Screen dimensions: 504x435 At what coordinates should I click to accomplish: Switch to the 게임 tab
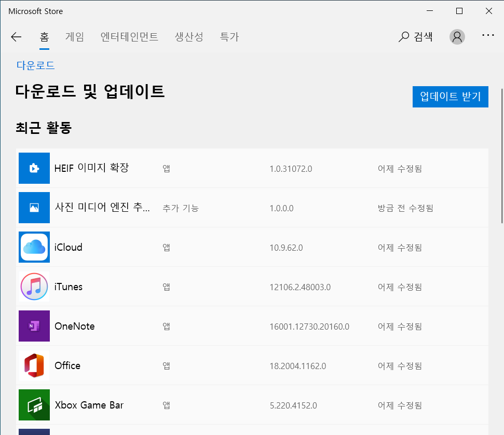click(75, 37)
